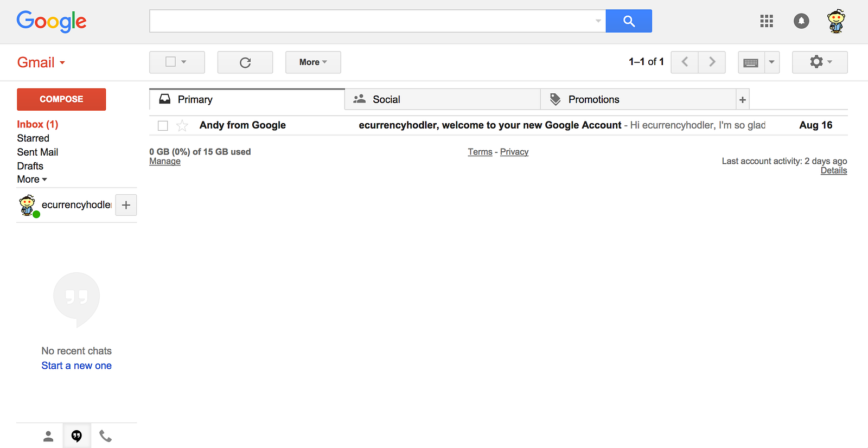Image resolution: width=868 pixels, height=448 pixels.
Task: Click the blue search magnifier button
Action: coord(629,21)
